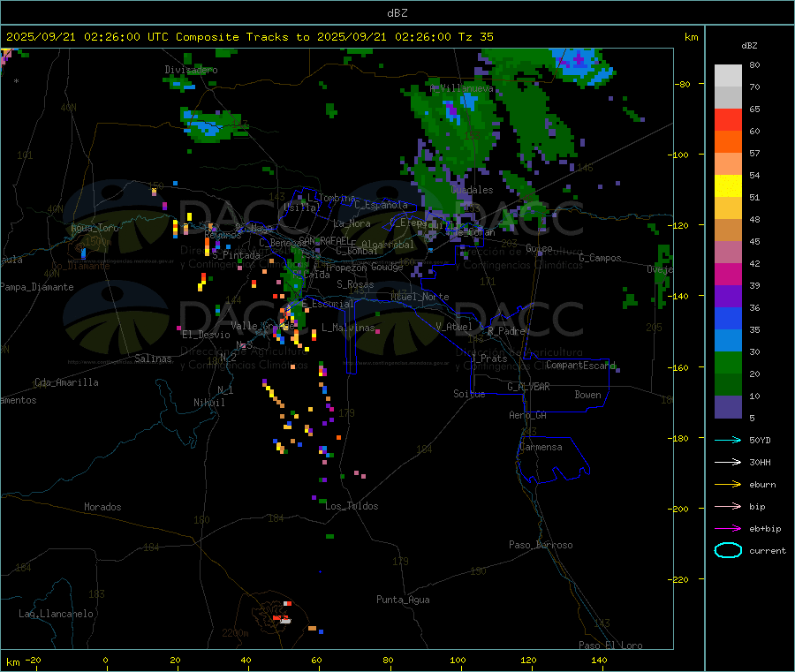Image resolution: width=795 pixels, height=672 pixels.
Task: Click the cyan 50YD arrow in legend
Action: [728, 440]
